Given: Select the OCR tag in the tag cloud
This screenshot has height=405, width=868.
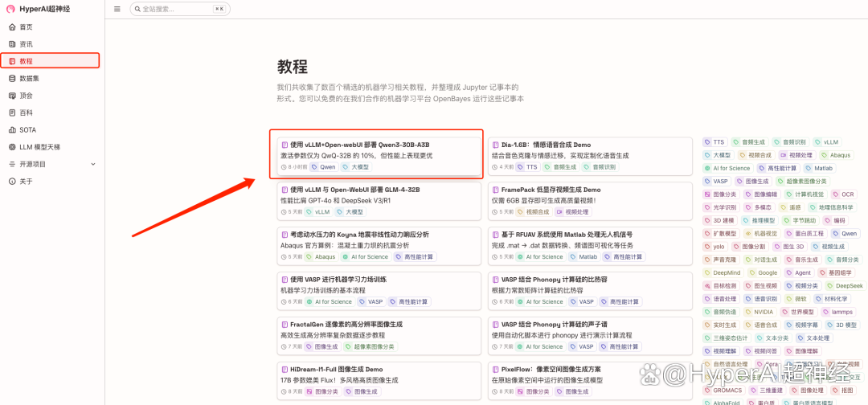Looking at the screenshot, I should pos(844,194).
